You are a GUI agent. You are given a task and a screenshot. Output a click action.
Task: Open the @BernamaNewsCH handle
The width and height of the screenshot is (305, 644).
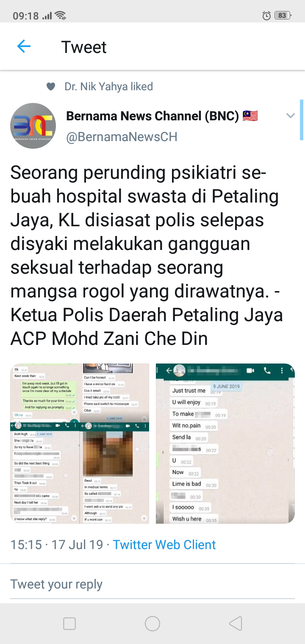point(122,137)
